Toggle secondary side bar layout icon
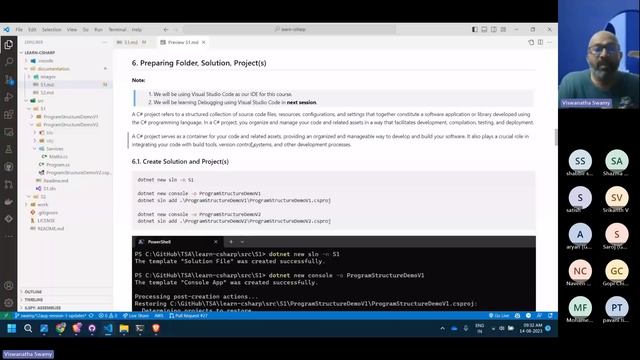This screenshot has height=360, width=640. (494, 29)
